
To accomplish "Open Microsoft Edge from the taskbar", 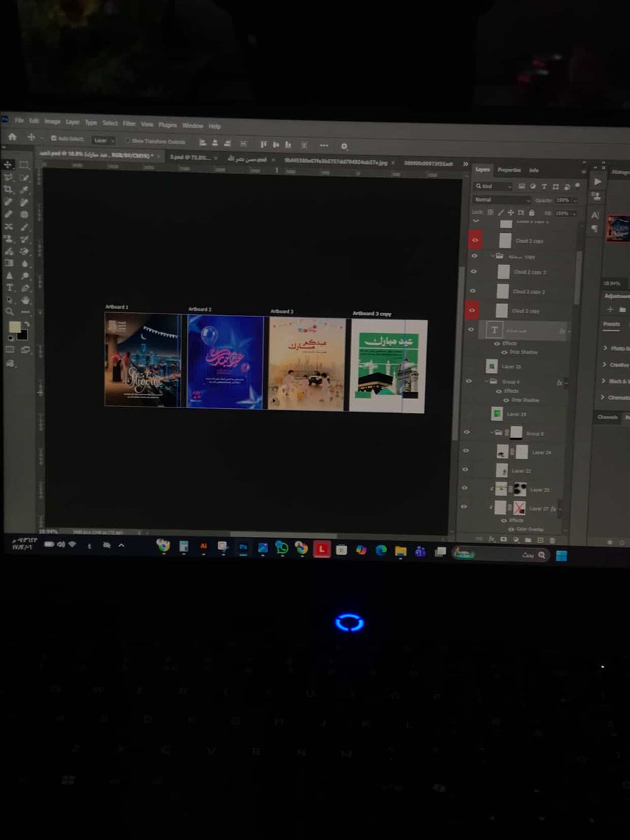I will click(381, 550).
